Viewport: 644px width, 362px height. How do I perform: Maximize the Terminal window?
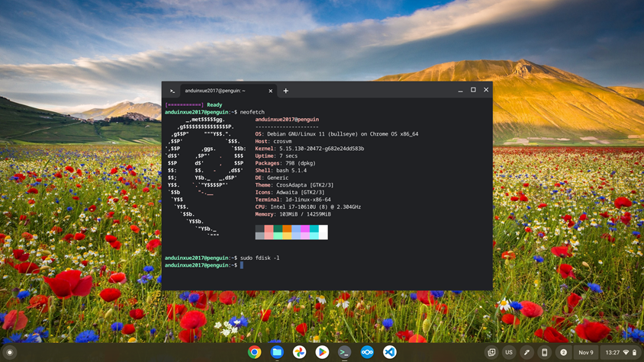473,90
